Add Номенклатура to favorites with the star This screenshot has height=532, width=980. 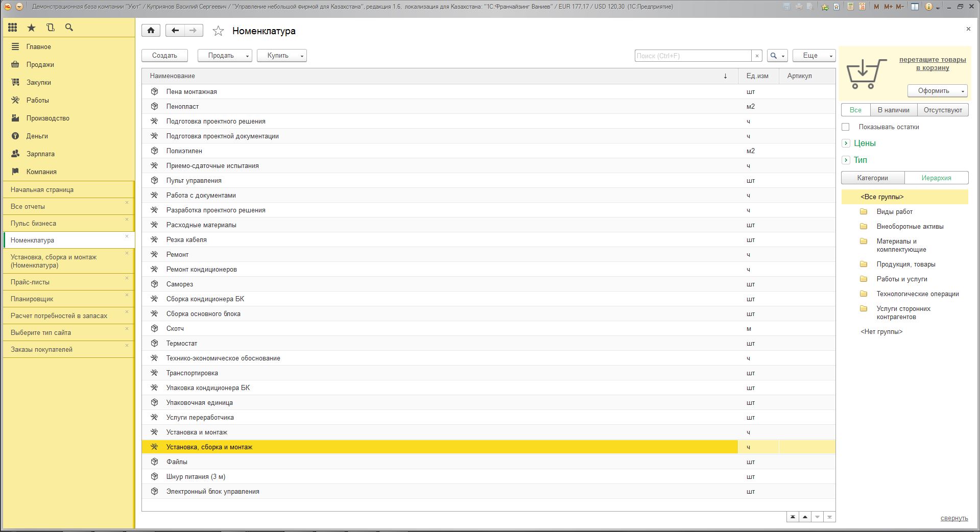(218, 31)
